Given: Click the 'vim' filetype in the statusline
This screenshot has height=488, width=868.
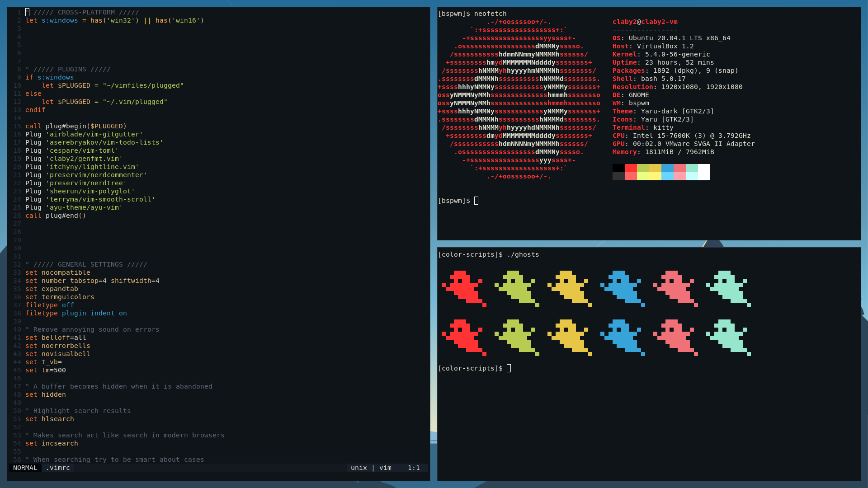Looking at the screenshot, I should pos(385,468).
